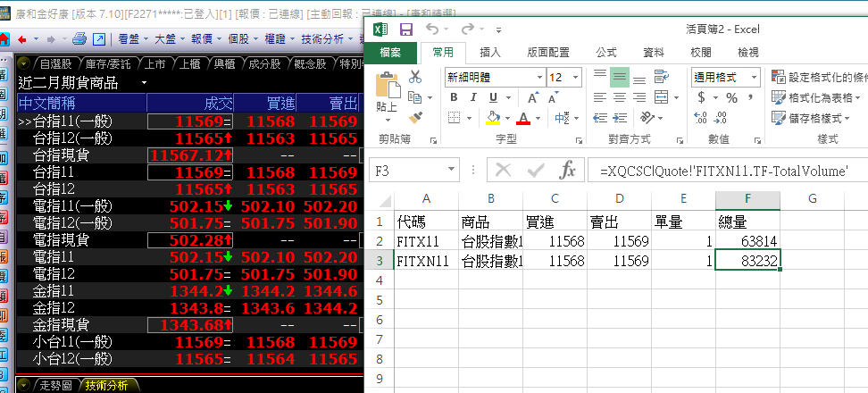868x393 pixels.
Task: Activate the Format Painter brush
Action: click(416, 117)
